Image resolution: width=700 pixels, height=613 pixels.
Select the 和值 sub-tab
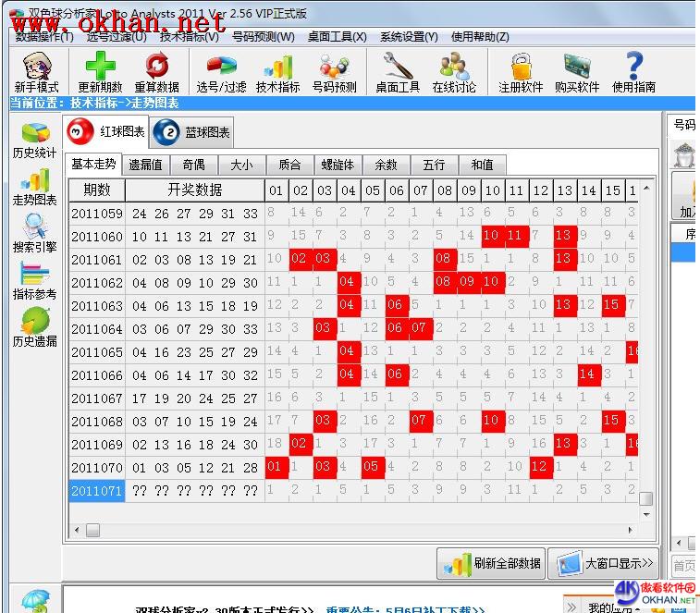(483, 166)
